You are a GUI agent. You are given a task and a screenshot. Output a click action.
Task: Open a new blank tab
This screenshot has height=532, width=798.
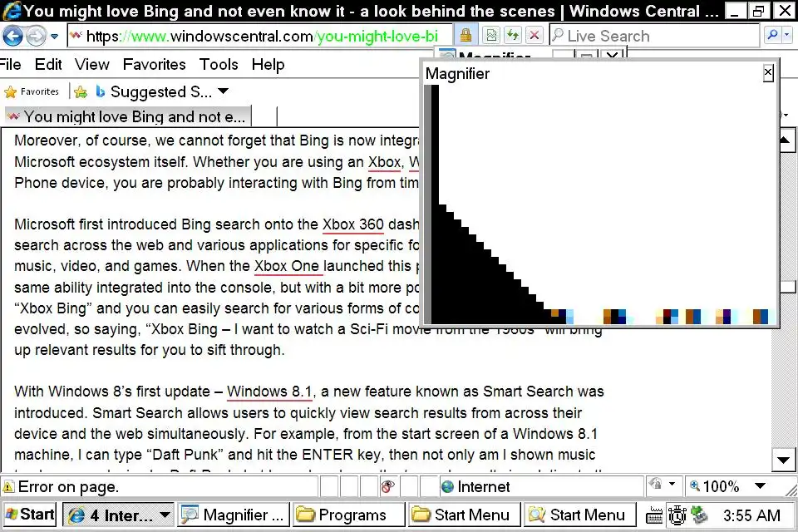click(264, 116)
